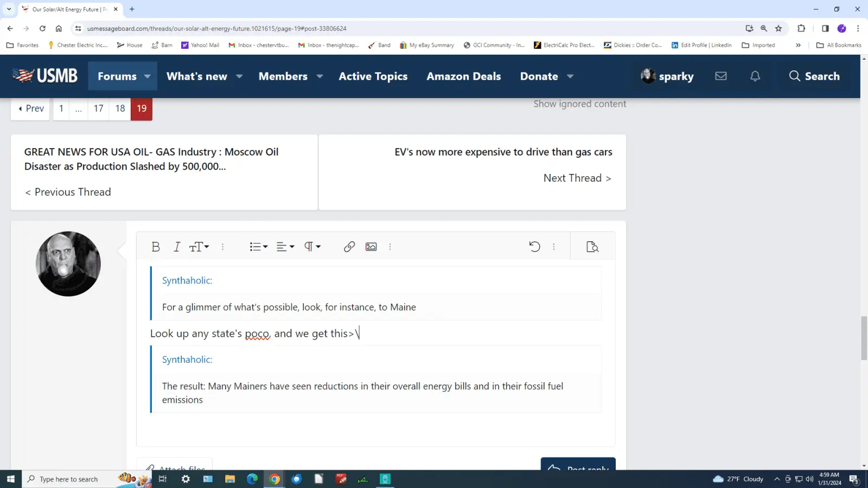The height and width of the screenshot is (488, 868).
Task: Expand the list options dropdown
Action: 258,247
